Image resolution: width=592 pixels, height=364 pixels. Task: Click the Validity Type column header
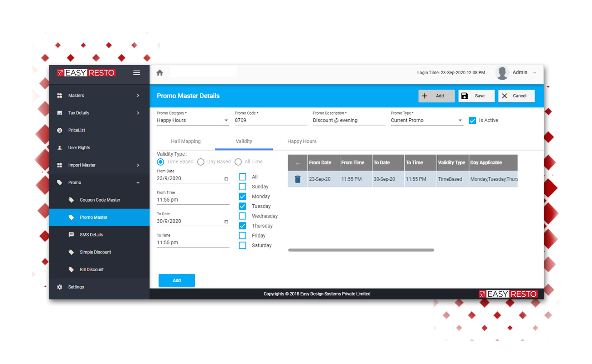[453, 162]
